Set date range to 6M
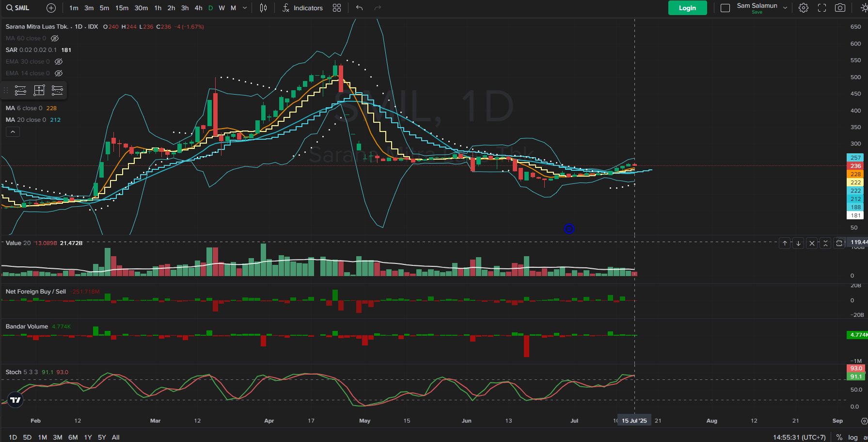 pos(73,437)
